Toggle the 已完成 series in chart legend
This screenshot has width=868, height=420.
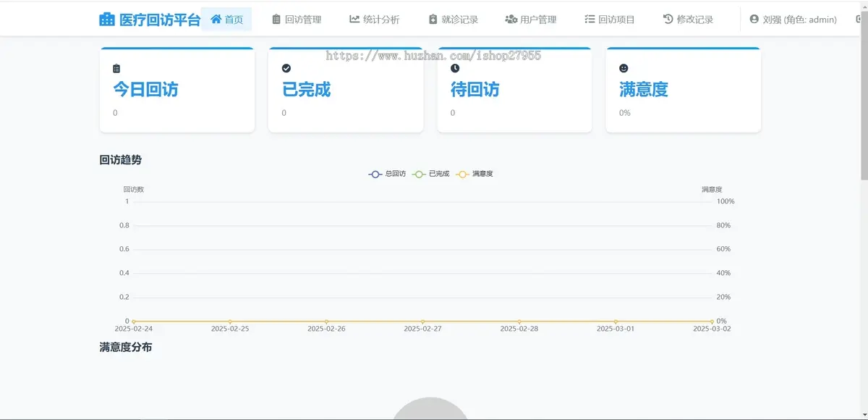point(431,174)
